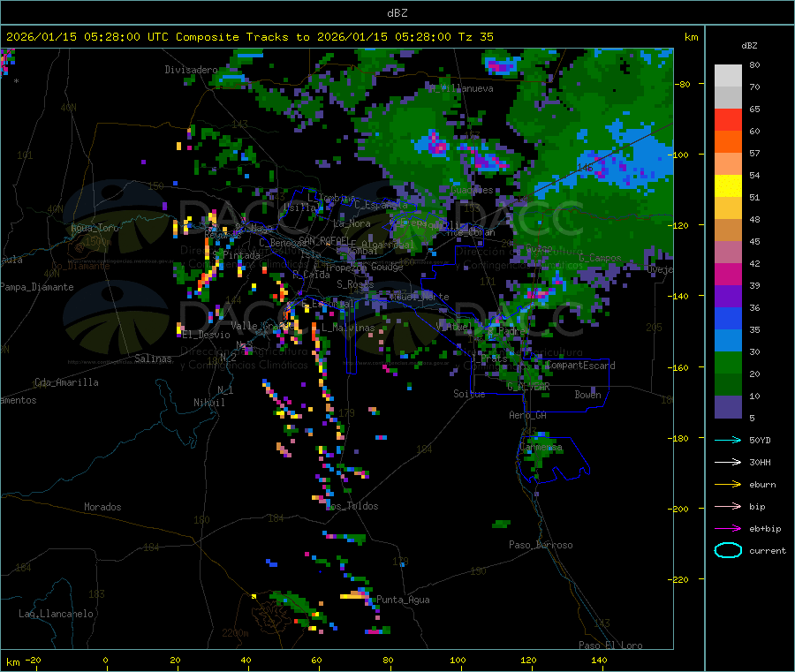Click the magenta eb+bip arrow legend icon
The image size is (795, 672).
pyautogui.click(x=728, y=529)
